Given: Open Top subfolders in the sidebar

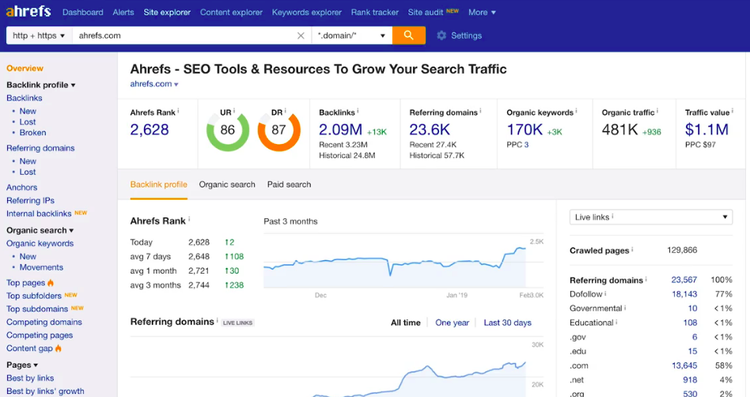Looking at the screenshot, I should tap(34, 296).
